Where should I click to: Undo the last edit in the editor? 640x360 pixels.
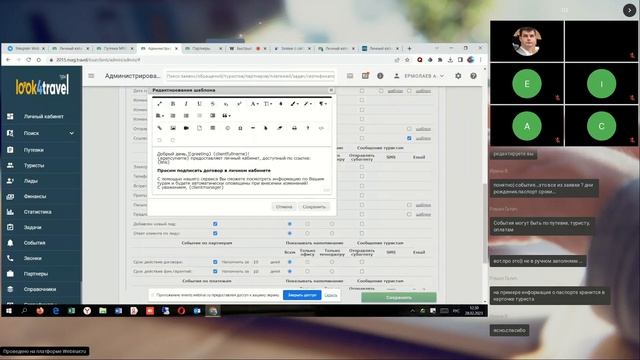tap(160, 140)
